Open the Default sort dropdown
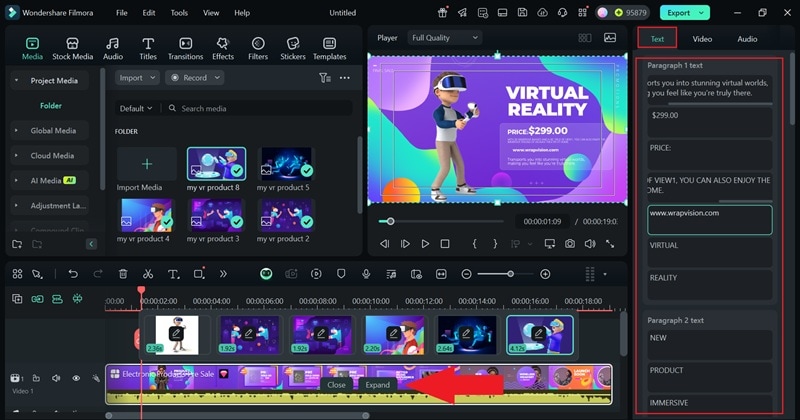Image resolution: width=800 pixels, height=420 pixels. click(136, 108)
